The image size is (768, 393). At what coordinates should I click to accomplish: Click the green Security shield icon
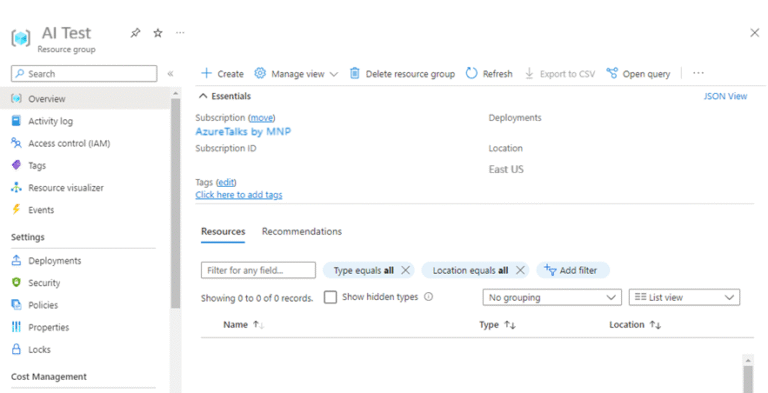(x=16, y=282)
